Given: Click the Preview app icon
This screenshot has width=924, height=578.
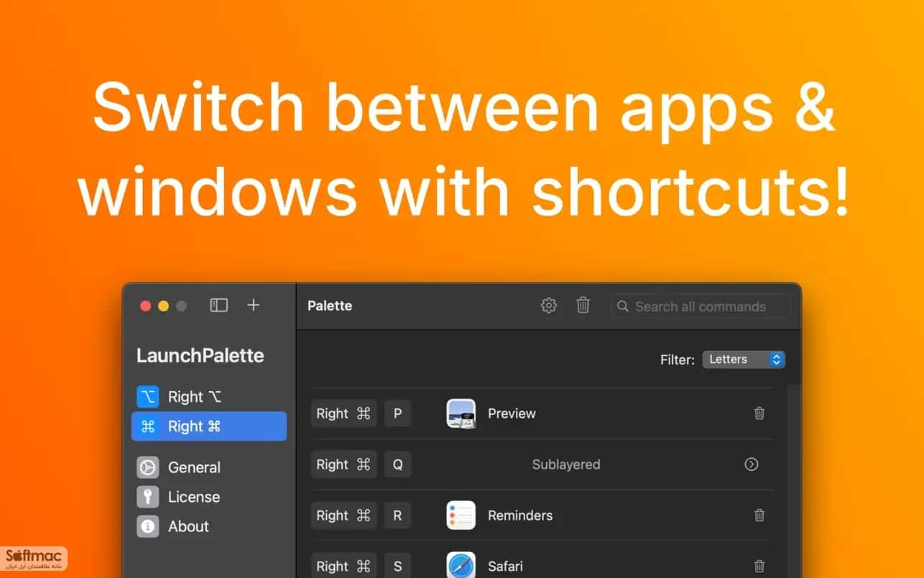Looking at the screenshot, I should click(x=461, y=413).
